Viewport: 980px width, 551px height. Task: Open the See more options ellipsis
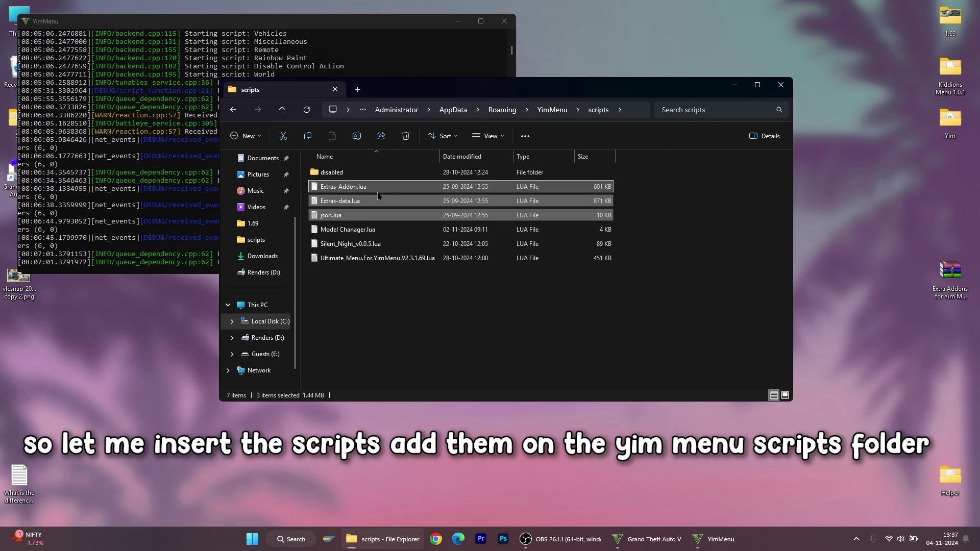[525, 136]
